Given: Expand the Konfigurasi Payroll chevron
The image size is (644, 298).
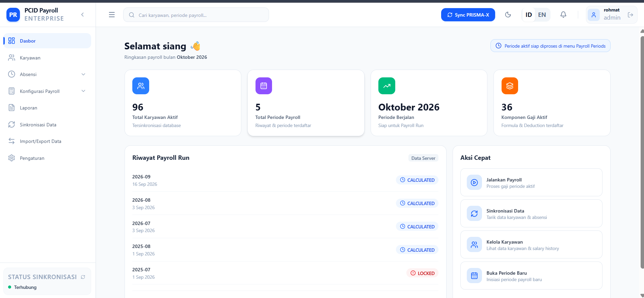Looking at the screenshot, I should click(x=83, y=91).
